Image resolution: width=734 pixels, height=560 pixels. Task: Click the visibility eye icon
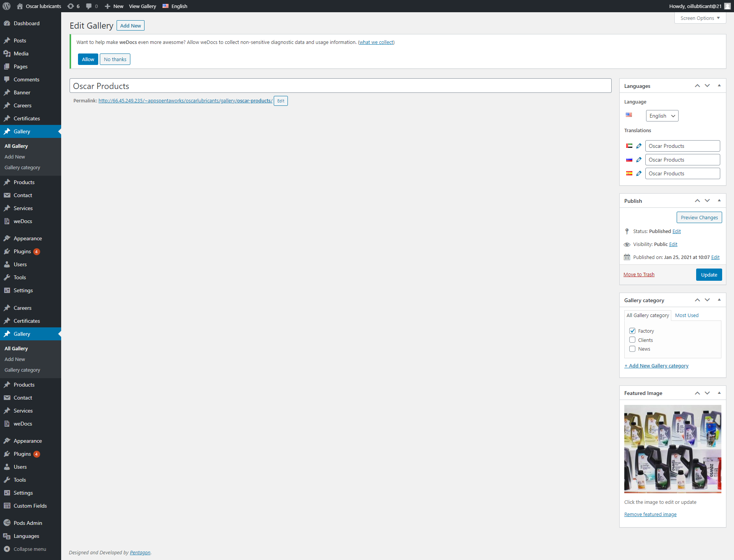pos(627,244)
